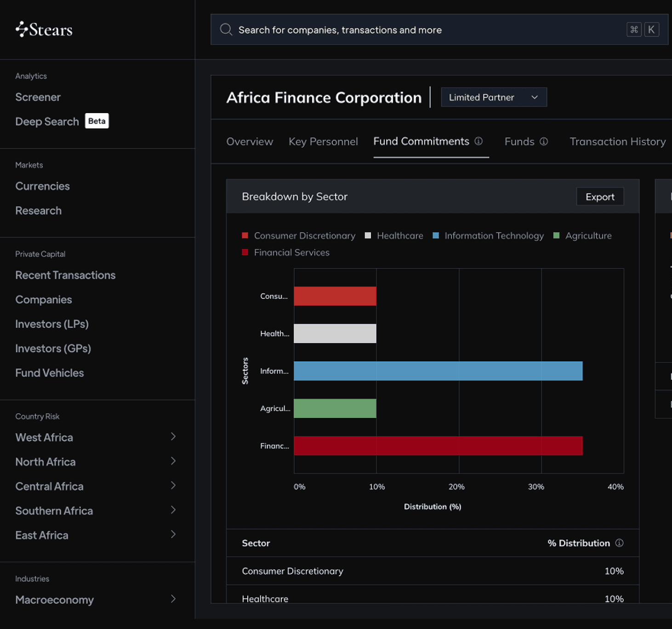Open the Transaction History tab
Image resolution: width=672 pixels, height=629 pixels.
pos(618,142)
